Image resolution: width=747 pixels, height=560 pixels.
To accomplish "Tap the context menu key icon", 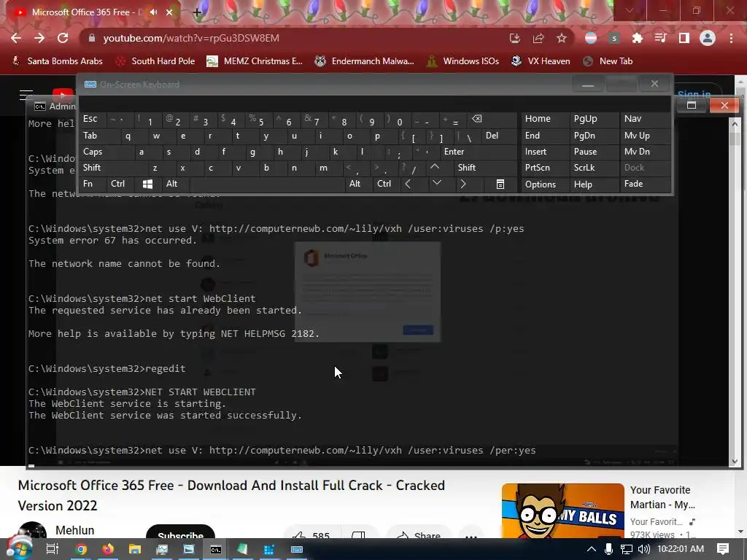I will tap(500, 184).
